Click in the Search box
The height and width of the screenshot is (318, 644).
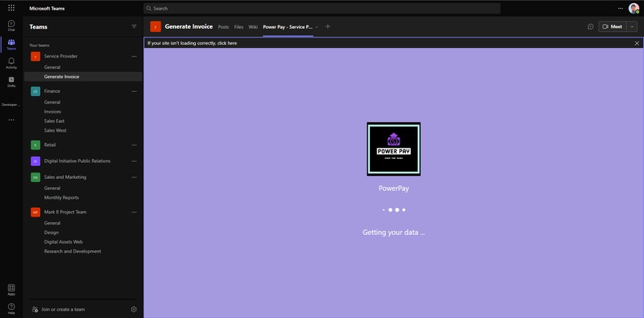[x=322, y=8]
